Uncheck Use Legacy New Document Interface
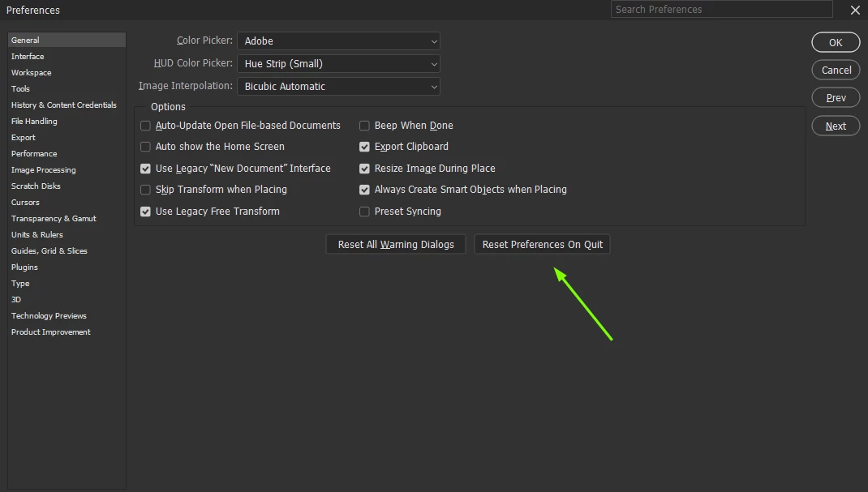This screenshot has height=492, width=868. (x=145, y=169)
